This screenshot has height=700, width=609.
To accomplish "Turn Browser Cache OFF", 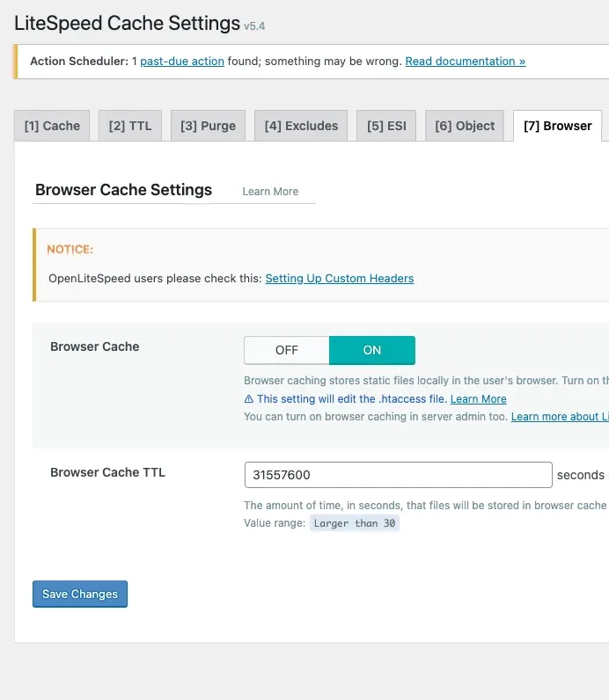I will (286, 350).
